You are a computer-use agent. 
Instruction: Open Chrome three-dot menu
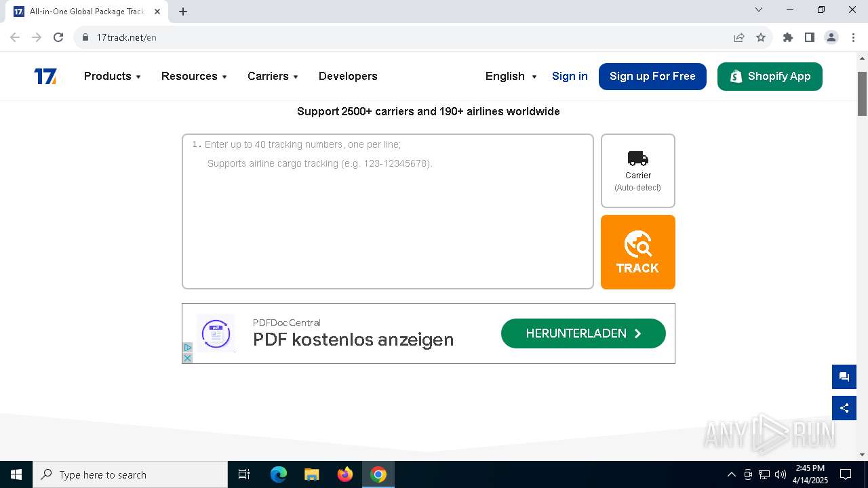point(853,37)
